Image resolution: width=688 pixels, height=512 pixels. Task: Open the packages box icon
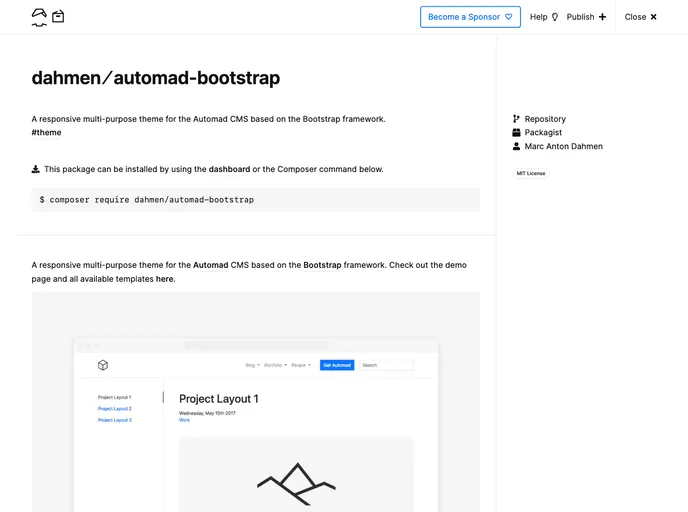point(58,17)
